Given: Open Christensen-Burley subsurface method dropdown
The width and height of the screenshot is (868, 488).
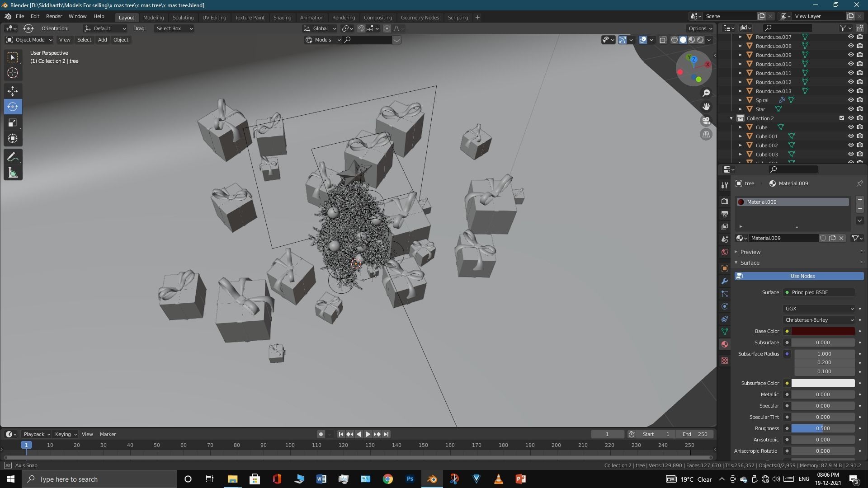Looking at the screenshot, I should (819, 320).
